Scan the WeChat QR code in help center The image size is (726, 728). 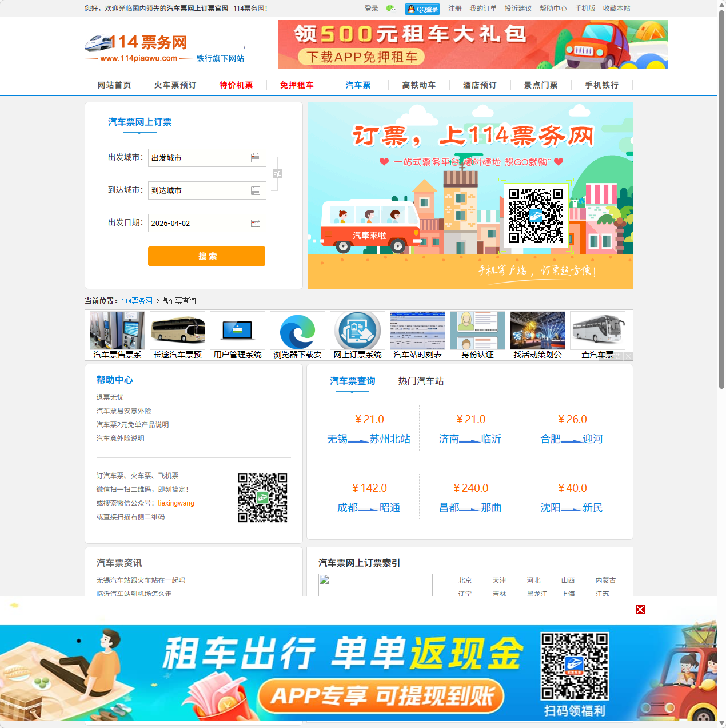(x=262, y=498)
